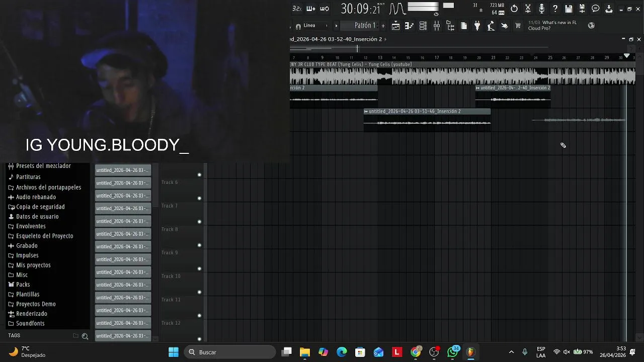Mute Track 9 with its dot
The image size is (644, 362).
click(199, 268)
